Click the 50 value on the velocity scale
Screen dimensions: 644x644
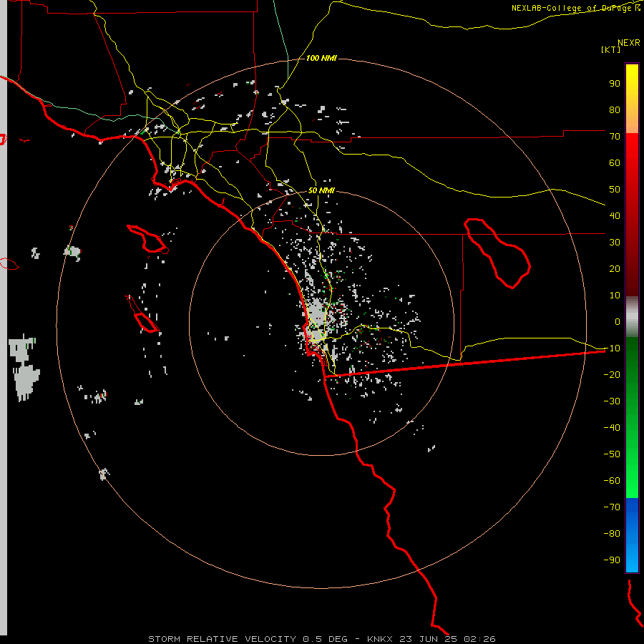point(615,190)
